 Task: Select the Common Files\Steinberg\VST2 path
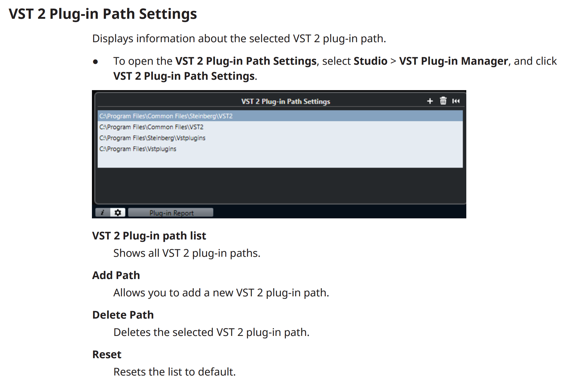point(280,116)
